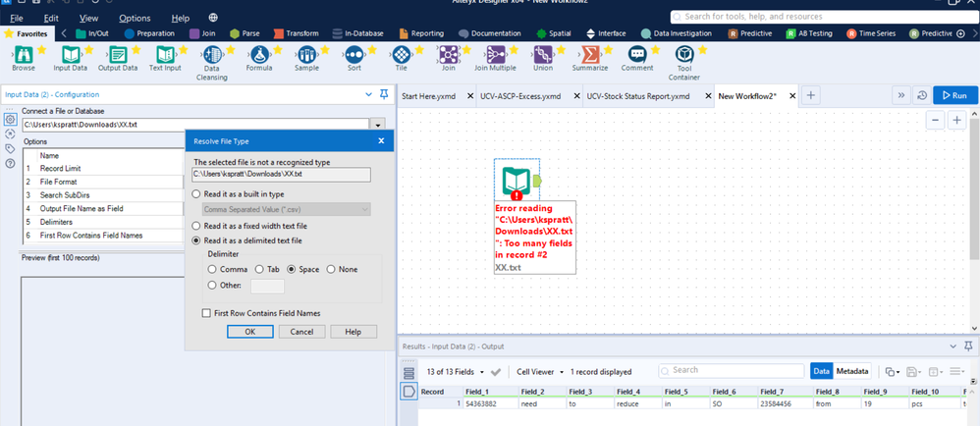Click Cancel in Resolve File Type dialog

[x=301, y=332]
